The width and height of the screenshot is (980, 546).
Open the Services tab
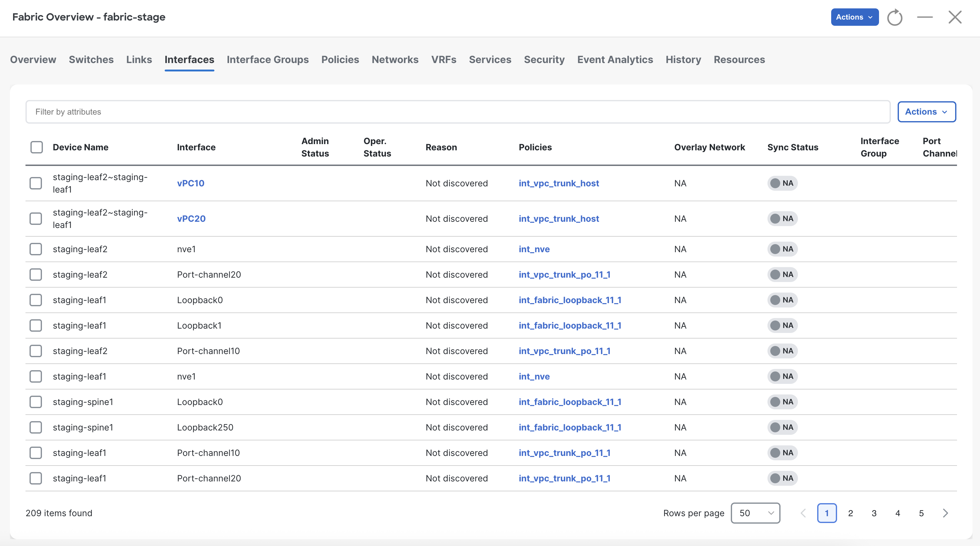click(x=490, y=60)
